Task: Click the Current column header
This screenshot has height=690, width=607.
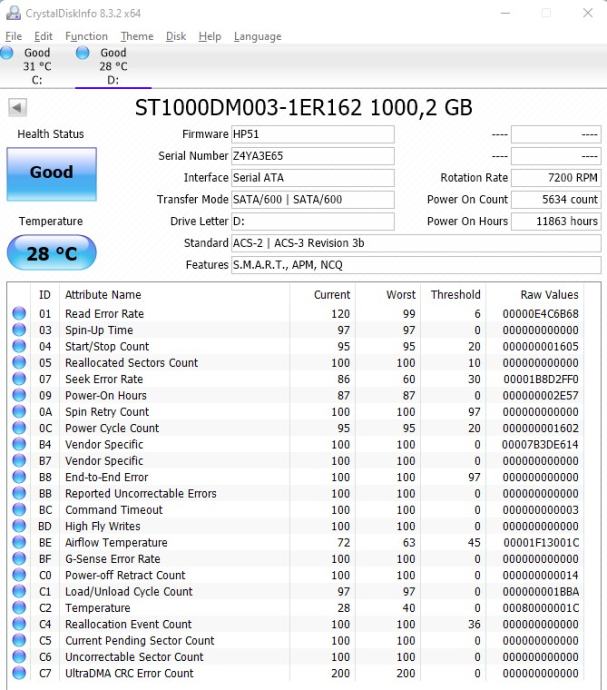Action: click(x=322, y=294)
